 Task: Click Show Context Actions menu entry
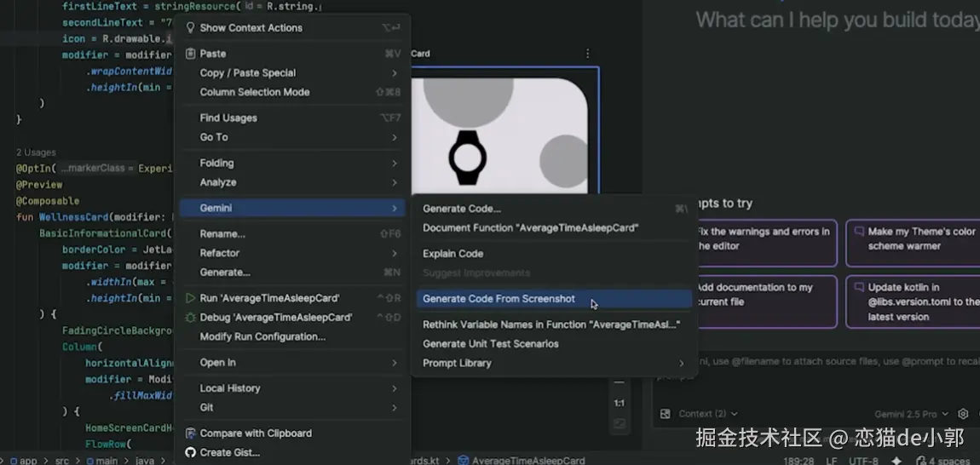292,28
